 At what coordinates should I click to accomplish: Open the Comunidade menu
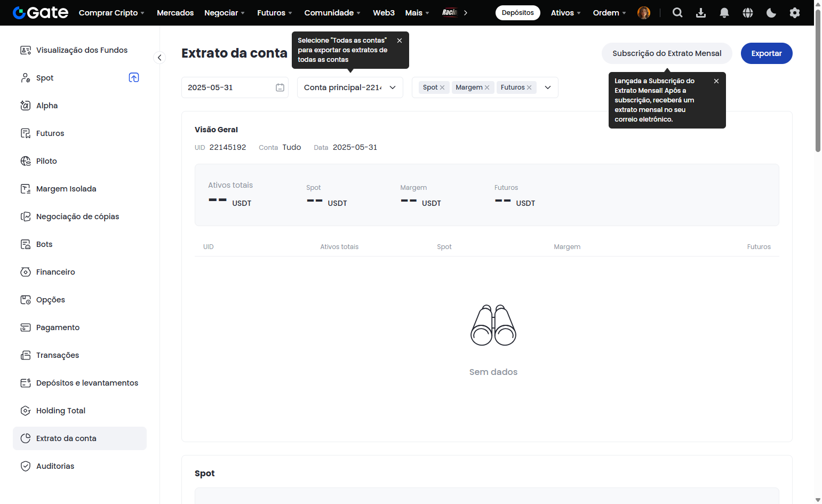pos(332,13)
